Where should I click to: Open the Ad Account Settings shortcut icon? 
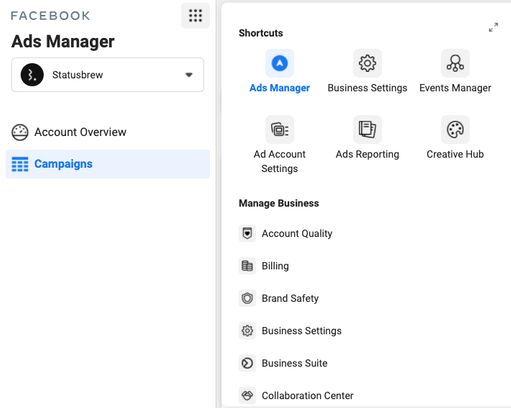[280, 129]
